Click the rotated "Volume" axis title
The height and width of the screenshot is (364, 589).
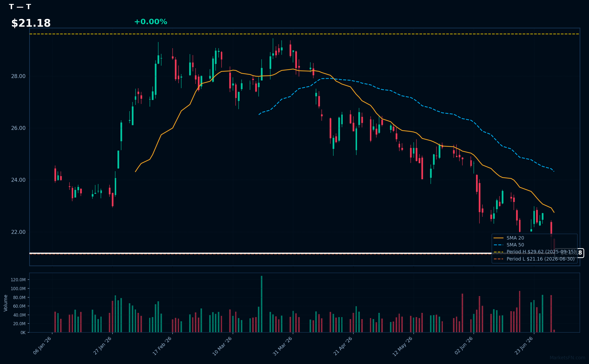coord(6,303)
